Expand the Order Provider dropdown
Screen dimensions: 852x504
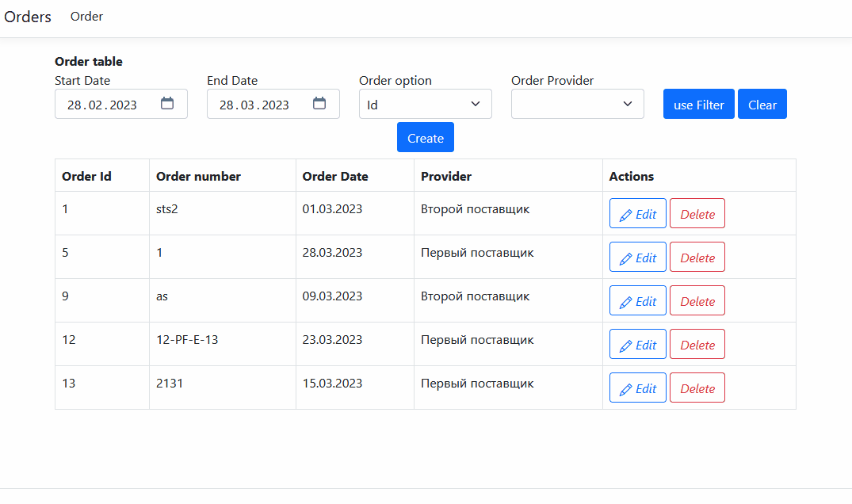pos(577,103)
